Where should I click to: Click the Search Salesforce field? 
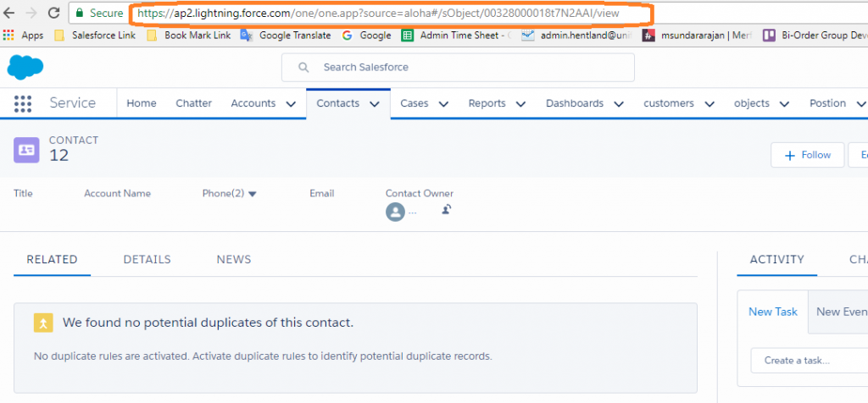point(458,67)
